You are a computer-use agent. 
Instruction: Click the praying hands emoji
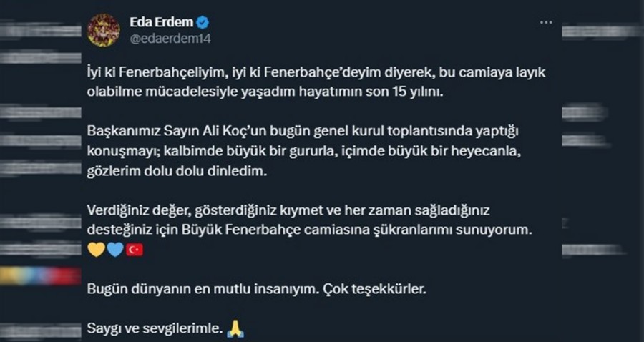[x=236, y=328]
